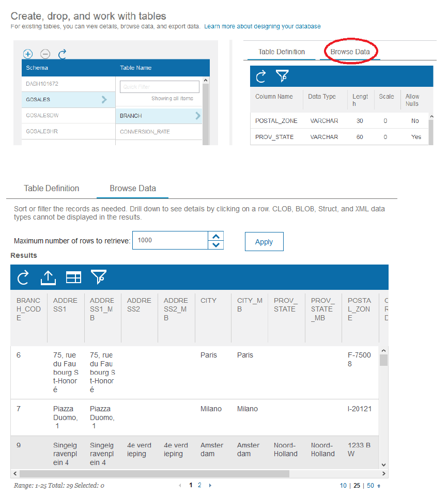Refresh the schema table list

[x=63, y=54]
